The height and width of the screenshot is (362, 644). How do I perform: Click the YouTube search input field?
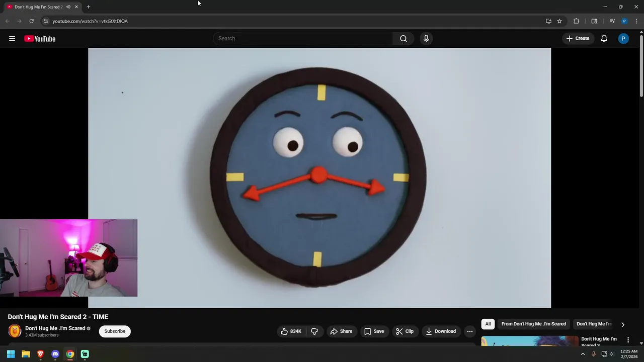[304, 38]
